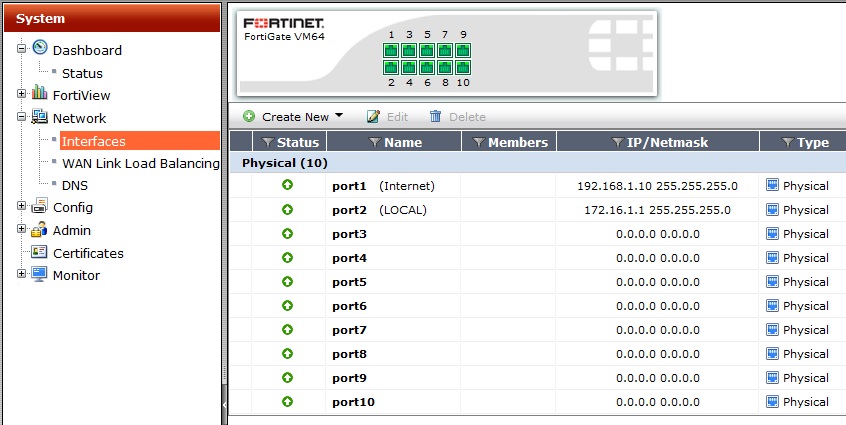
Task: Click the Edit toolbar button
Action: click(x=387, y=117)
